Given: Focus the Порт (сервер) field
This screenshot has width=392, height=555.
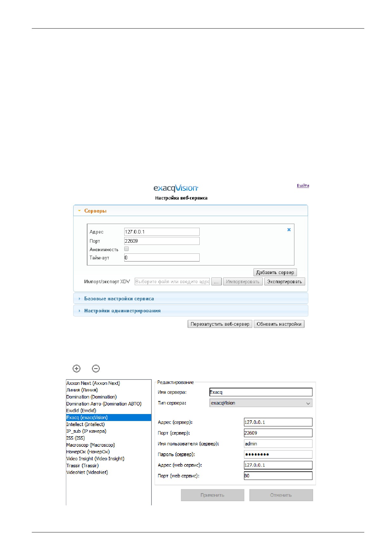Looking at the screenshot, I should click(x=278, y=433).
